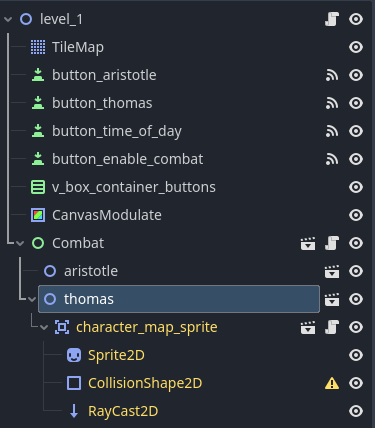Hide the Sprite2D node
This screenshot has width=375, height=428.
(x=356, y=355)
